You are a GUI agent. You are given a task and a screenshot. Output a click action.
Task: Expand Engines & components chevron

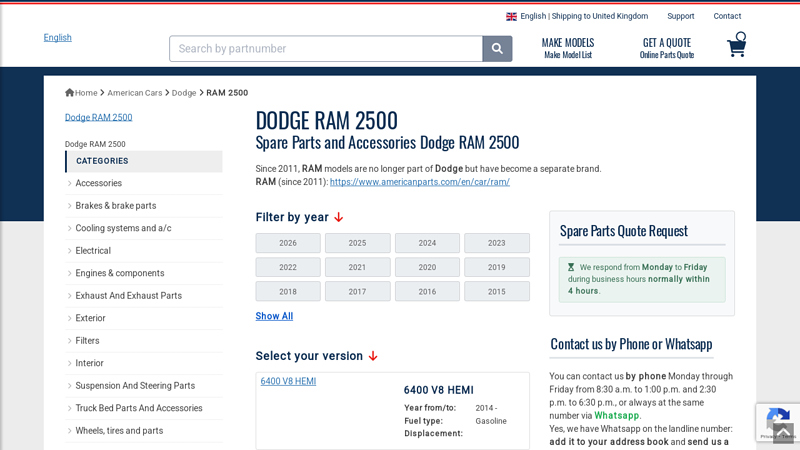pos(69,273)
